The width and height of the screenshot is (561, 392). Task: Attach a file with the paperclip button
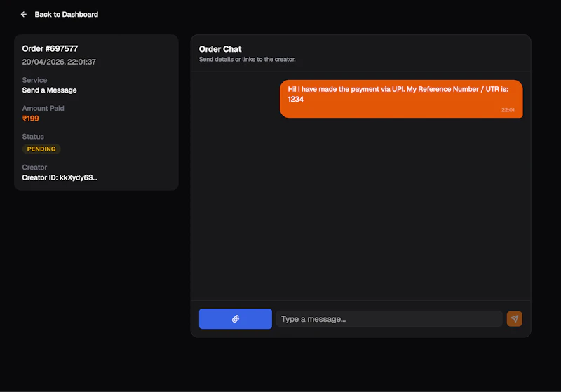point(236,318)
